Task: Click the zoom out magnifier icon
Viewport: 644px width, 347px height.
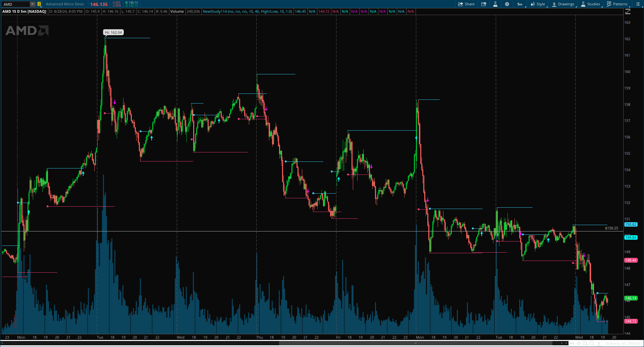Action: click(x=592, y=343)
